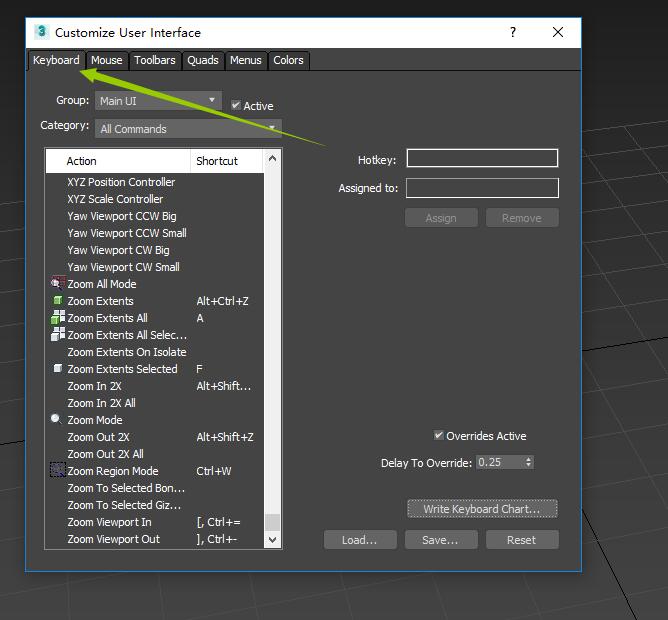Click the Zoom Extents All icon
This screenshot has width=668, height=620.
(x=57, y=318)
